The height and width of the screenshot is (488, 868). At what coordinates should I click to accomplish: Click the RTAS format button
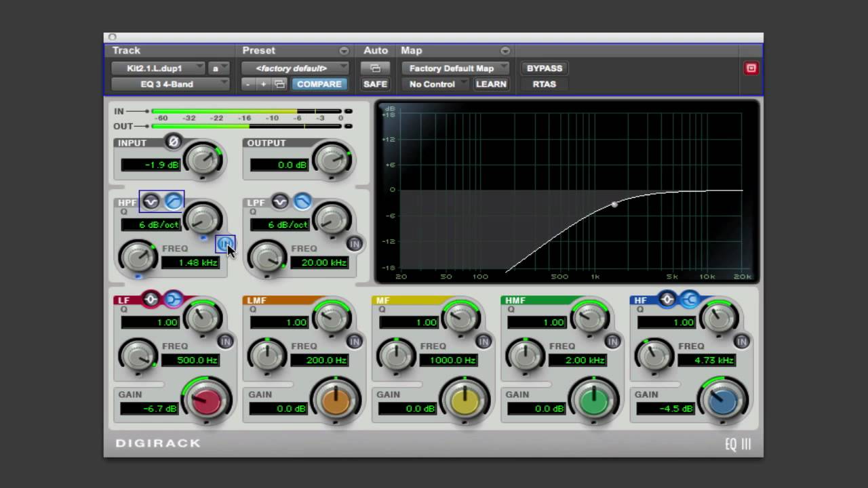(545, 84)
